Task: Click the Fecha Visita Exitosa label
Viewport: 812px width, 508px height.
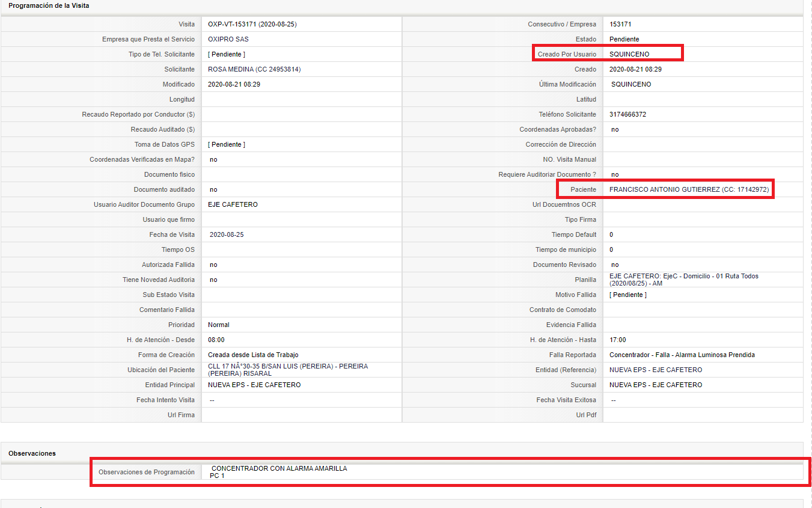Action: point(566,400)
